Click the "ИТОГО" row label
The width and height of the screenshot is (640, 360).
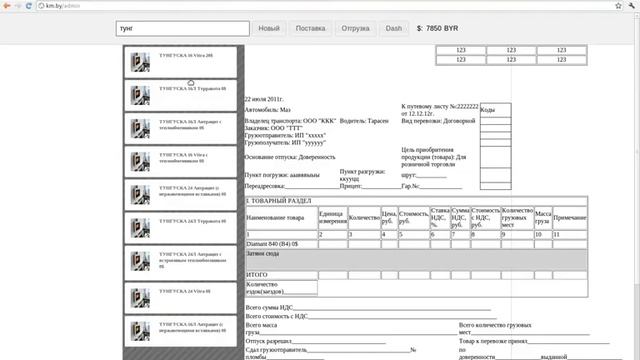[257, 275]
